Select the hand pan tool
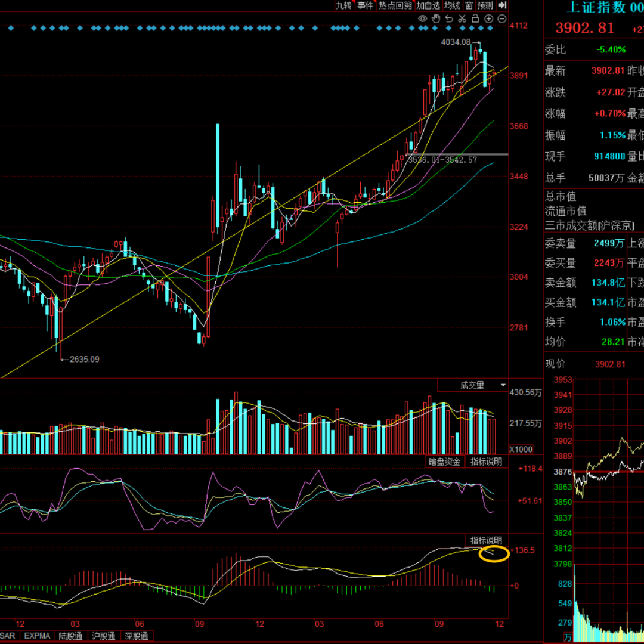The width and height of the screenshot is (644, 644). [x=436, y=19]
